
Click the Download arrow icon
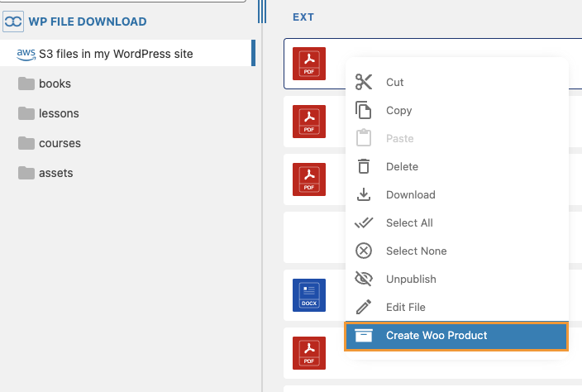pyautogui.click(x=364, y=194)
